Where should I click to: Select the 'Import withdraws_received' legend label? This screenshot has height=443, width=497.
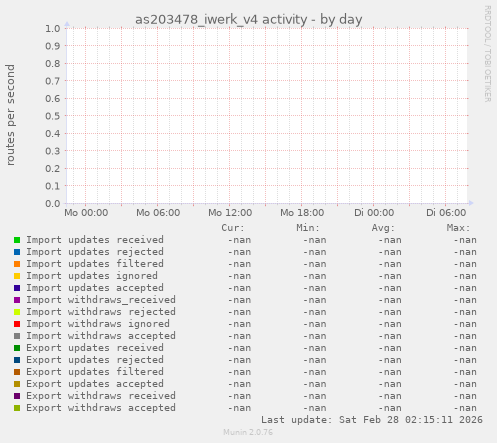(101, 300)
